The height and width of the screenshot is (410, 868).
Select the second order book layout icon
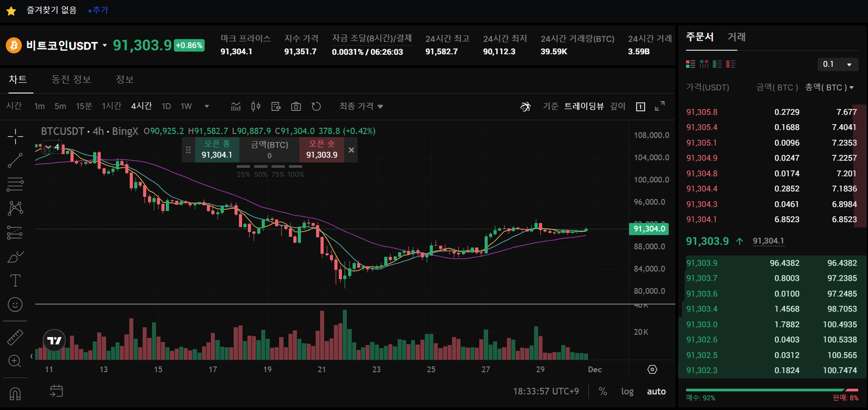pos(704,64)
